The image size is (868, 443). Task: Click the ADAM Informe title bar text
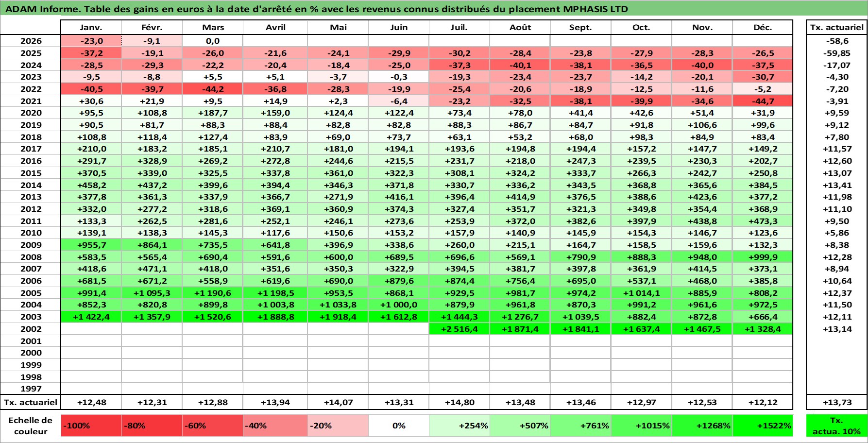[316, 9]
